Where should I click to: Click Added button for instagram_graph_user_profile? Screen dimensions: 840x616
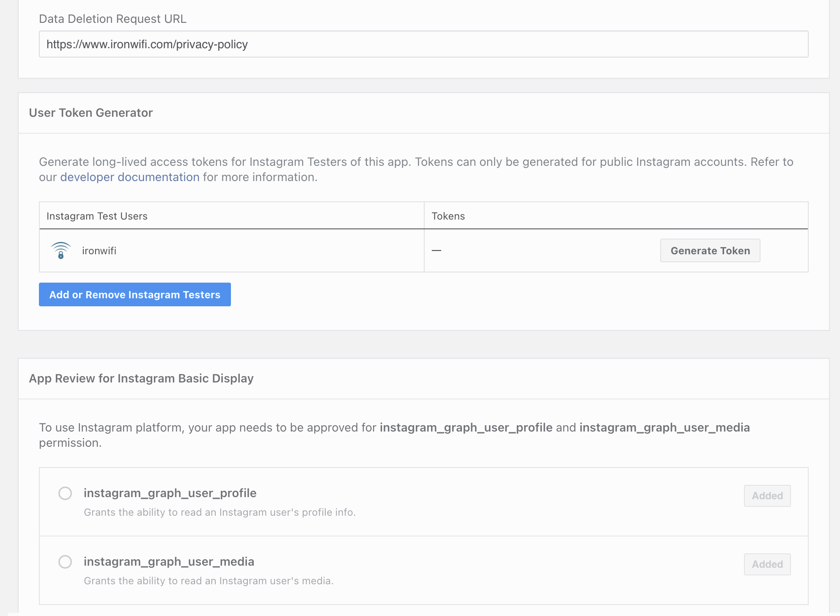(x=767, y=496)
